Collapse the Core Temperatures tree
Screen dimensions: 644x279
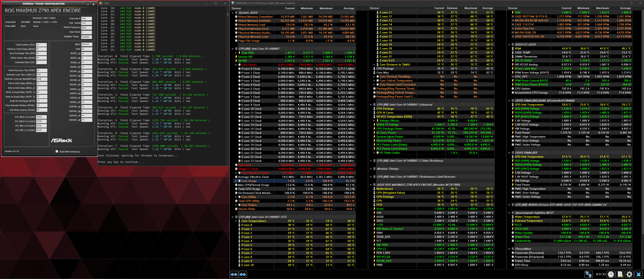pyautogui.click(x=236, y=221)
